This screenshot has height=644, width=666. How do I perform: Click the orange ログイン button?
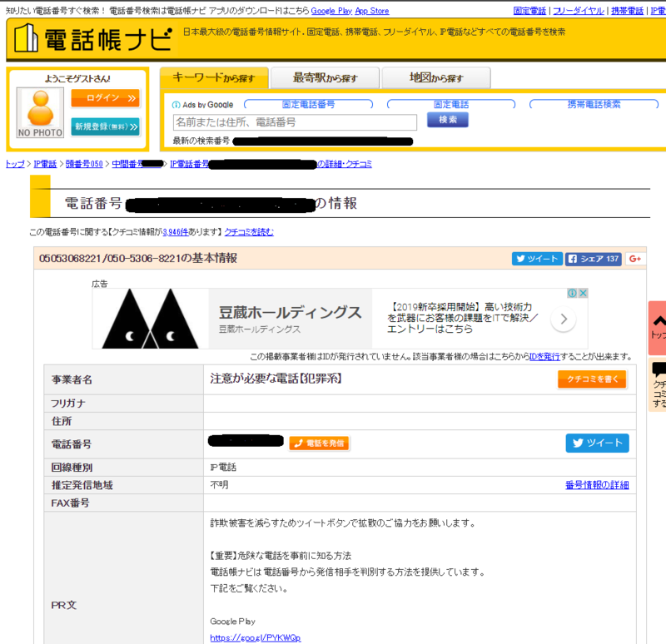(106, 98)
